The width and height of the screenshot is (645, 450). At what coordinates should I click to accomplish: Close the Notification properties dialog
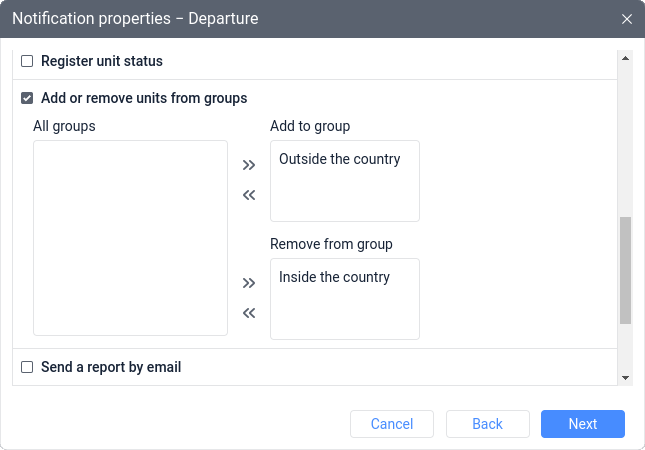pos(626,19)
